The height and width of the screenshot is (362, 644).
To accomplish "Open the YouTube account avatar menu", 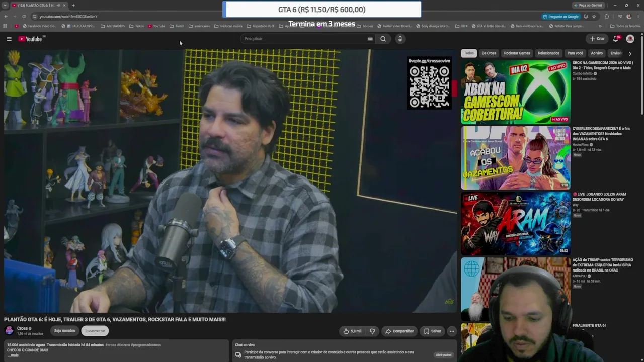I will tap(630, 39).
